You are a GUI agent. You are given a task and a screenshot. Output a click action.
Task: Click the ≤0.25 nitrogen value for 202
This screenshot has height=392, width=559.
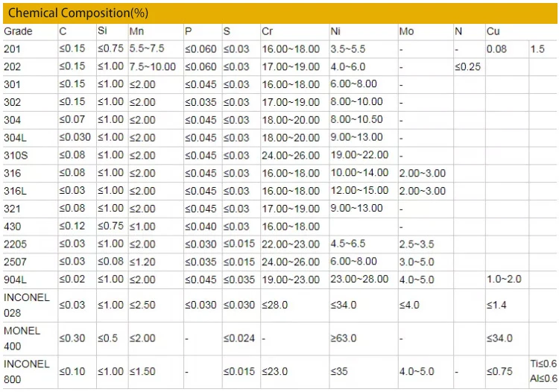[x=468, y=66]
